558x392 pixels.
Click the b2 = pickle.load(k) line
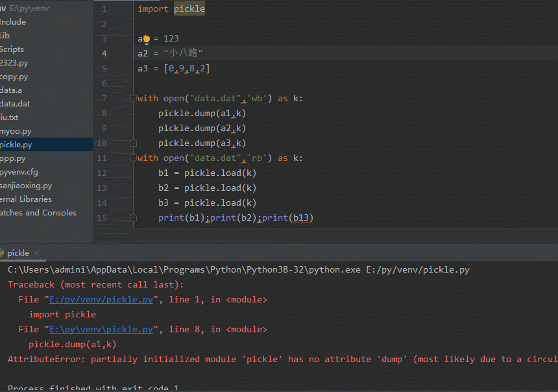tap(207, 188)
